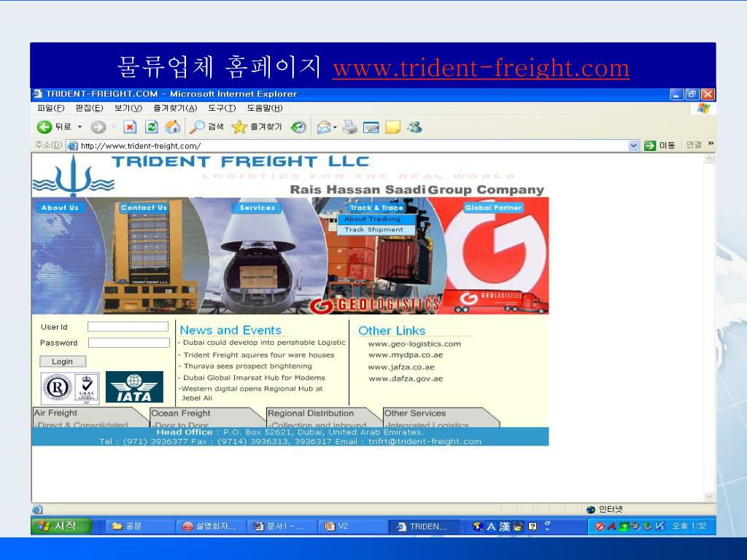Image resolution: width=747 pixels, height=560 pixels.
Task: Click the Login button
Action: (63, 362)
